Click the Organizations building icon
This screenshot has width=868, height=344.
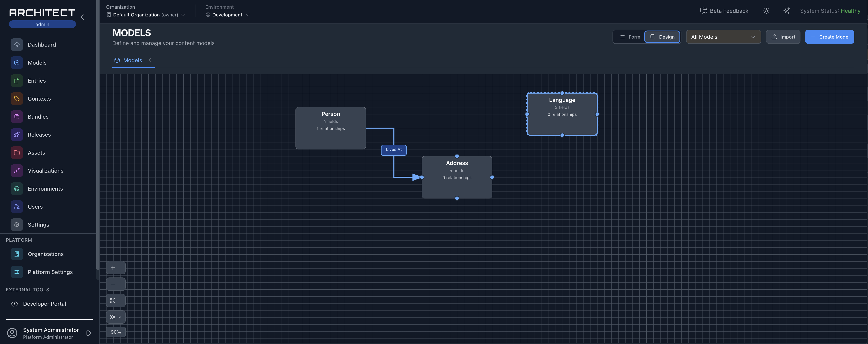click(16, 254)
